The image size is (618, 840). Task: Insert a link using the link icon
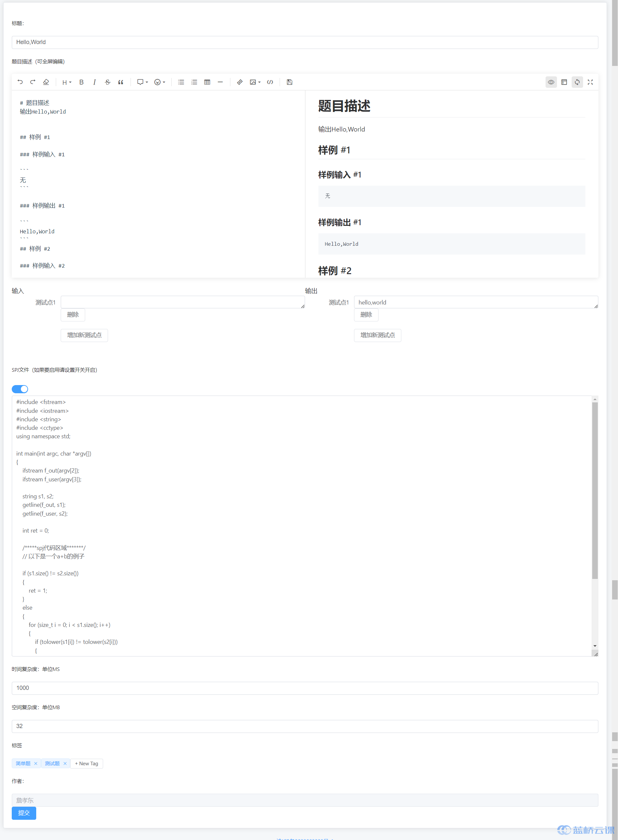pos(239,82)
